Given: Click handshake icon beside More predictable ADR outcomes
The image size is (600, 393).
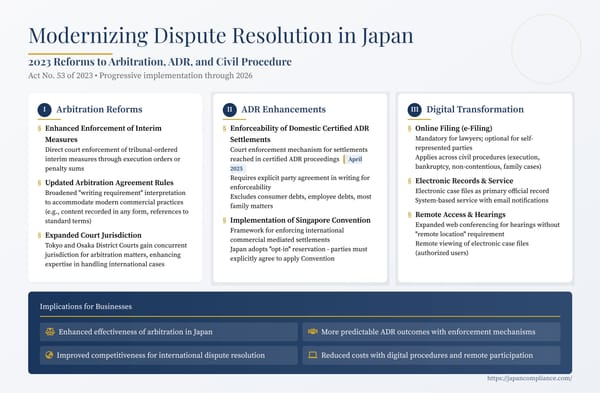Looking at the screenshot, I should pyautogui.click(x=313, y=331).
